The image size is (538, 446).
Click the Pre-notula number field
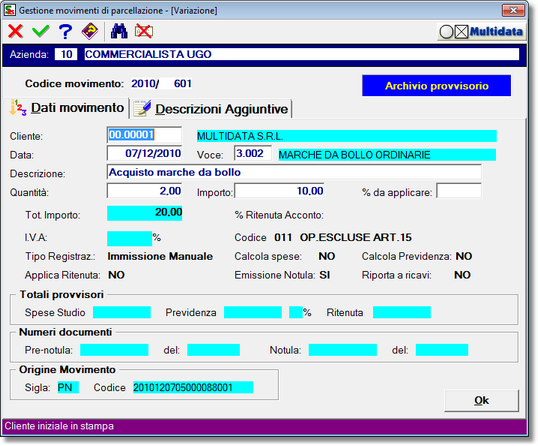[114, 350]
